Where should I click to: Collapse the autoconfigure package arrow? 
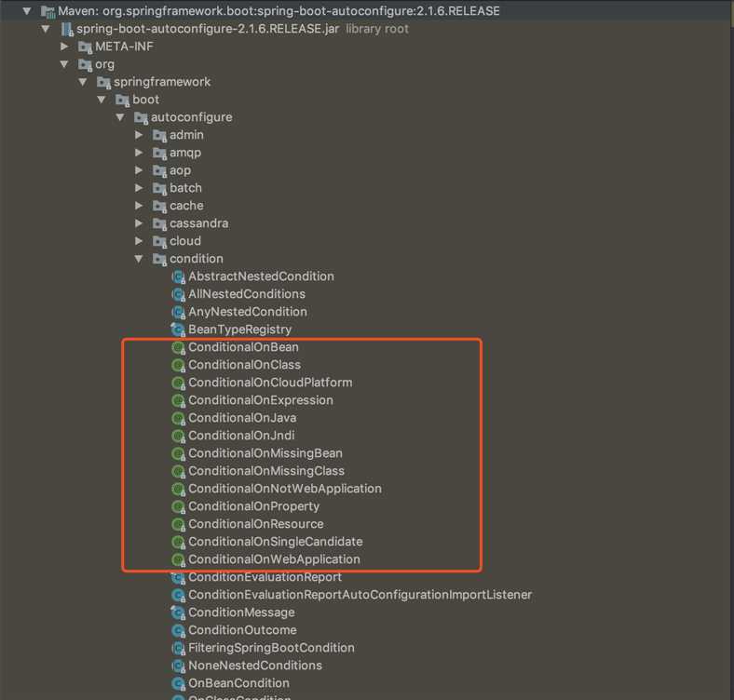coord(120,117)
